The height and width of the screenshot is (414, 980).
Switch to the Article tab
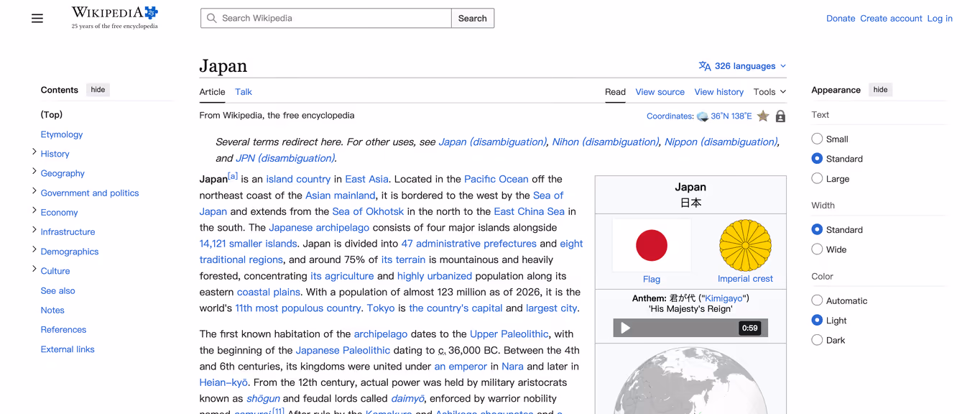tap(212, 92)
